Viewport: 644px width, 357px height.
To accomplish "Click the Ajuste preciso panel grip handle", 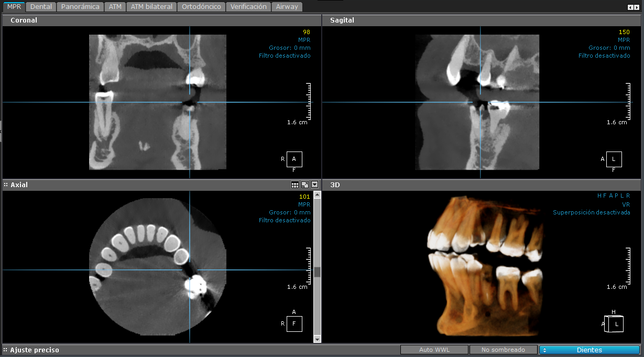I will click(5, 350).
